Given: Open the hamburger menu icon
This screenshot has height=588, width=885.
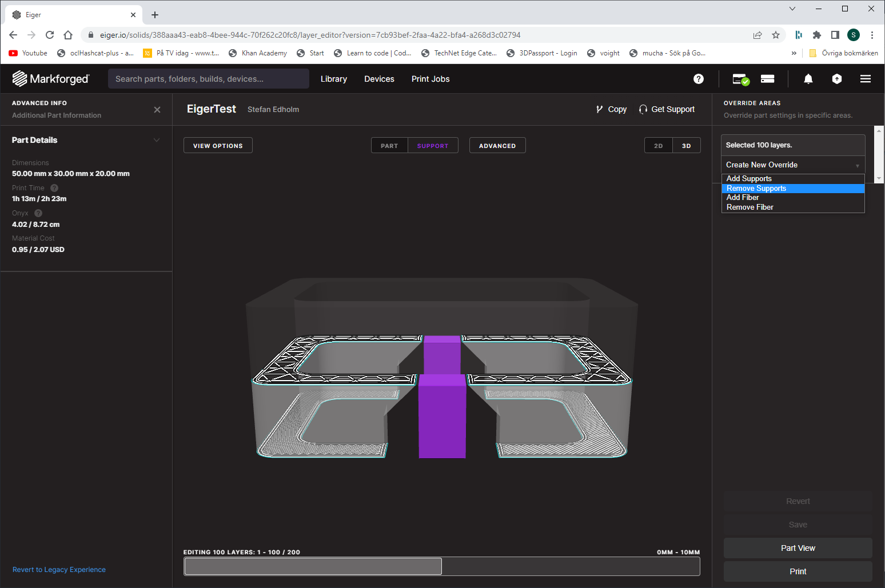Looking at the screenshot, I should point(865,79).
